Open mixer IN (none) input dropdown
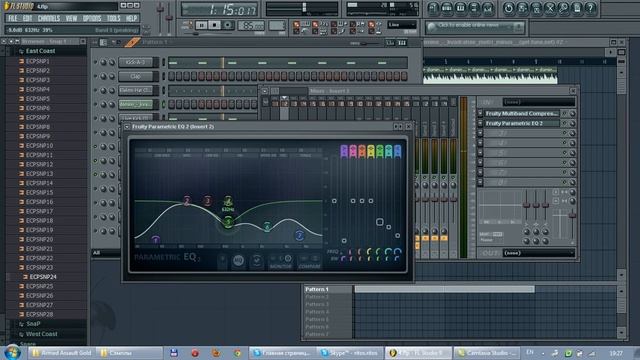The image size is (640, 360). (539, 102)
